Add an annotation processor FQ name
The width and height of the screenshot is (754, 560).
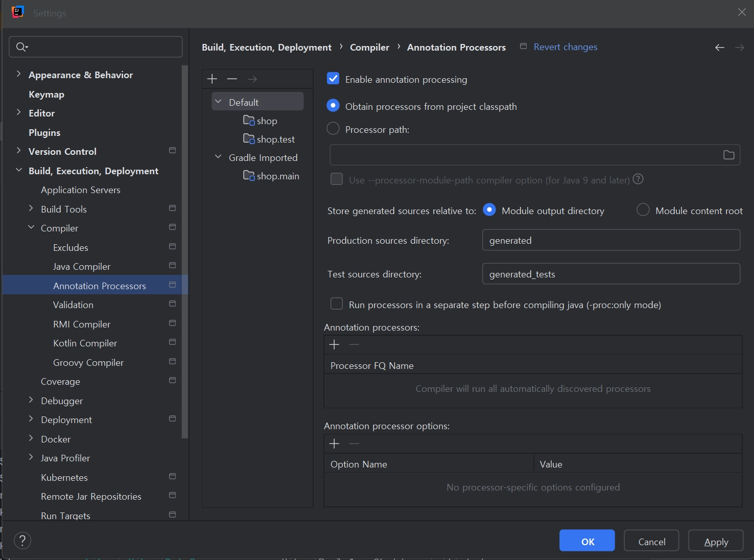(335, 345)
